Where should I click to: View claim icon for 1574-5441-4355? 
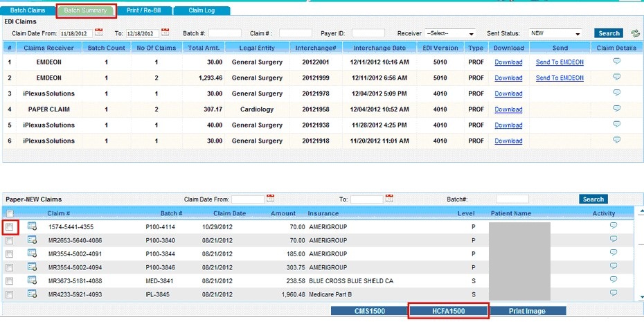(32, 226)
